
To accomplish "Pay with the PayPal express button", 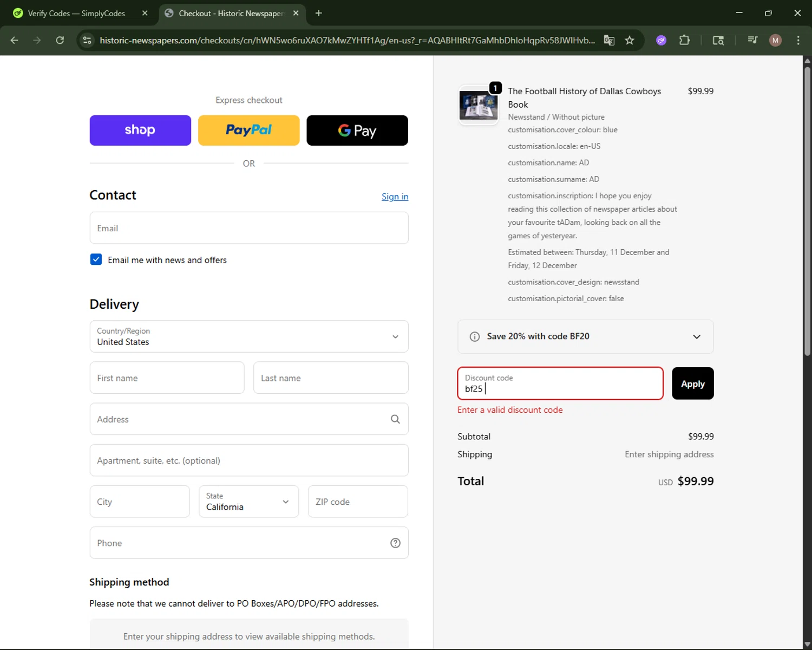I will coord(248,131).
